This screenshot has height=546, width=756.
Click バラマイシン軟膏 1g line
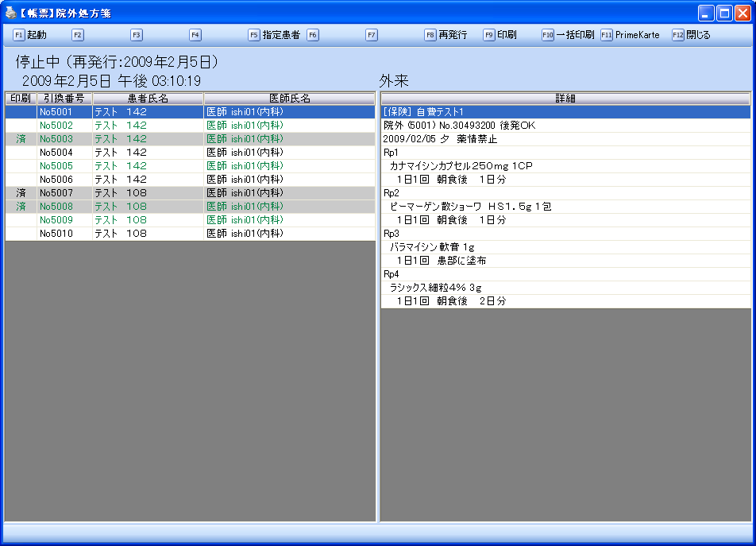point(565,247)
